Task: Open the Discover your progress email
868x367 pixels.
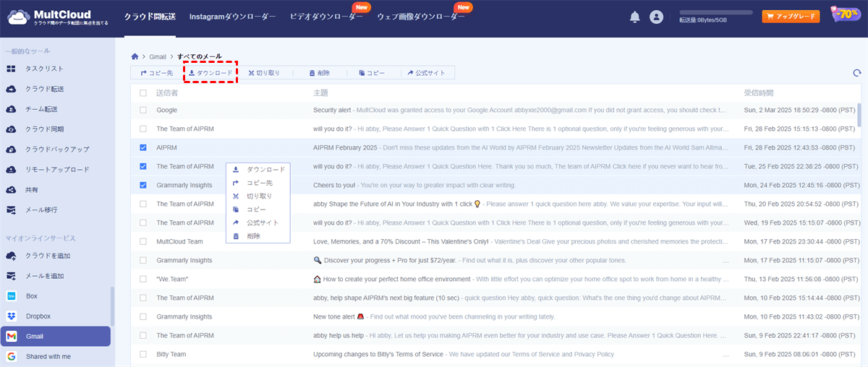Action: [470, 260]
